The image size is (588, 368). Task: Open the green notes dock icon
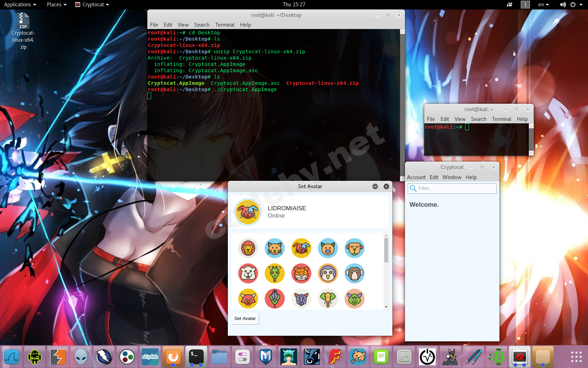[x=381, y=357]
